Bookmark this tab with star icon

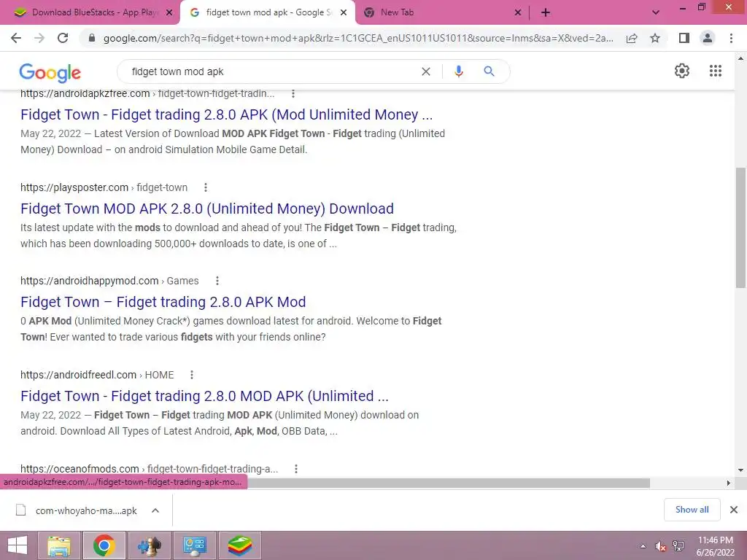click(656, 38)
